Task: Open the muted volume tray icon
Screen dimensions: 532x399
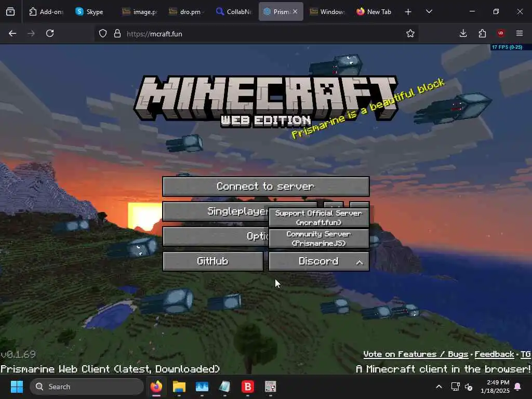Action: 469,387
